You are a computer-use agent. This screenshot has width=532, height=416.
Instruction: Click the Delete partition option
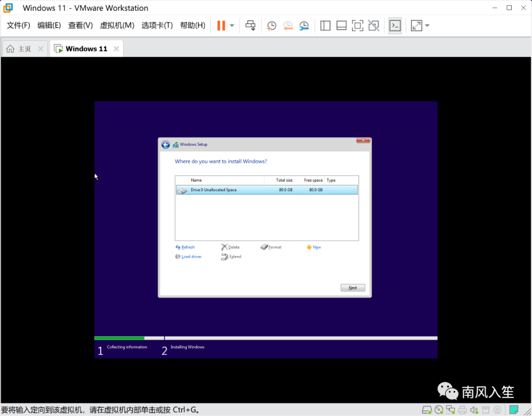[231, 247]
